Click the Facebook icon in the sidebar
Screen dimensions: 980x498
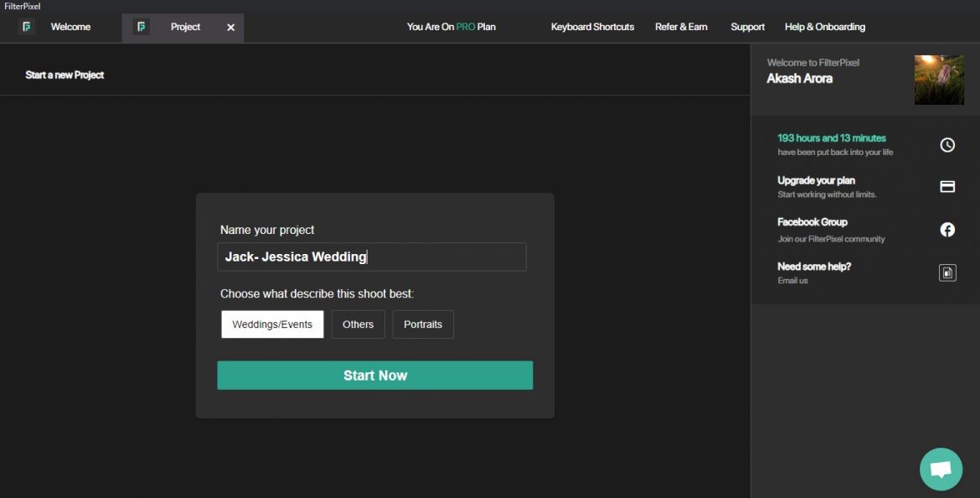coord(946,229)
